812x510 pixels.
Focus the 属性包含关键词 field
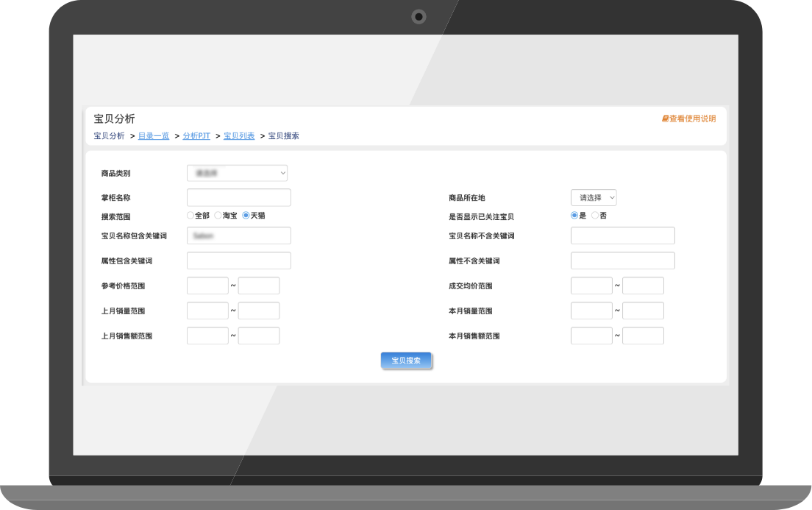point(239,261)
